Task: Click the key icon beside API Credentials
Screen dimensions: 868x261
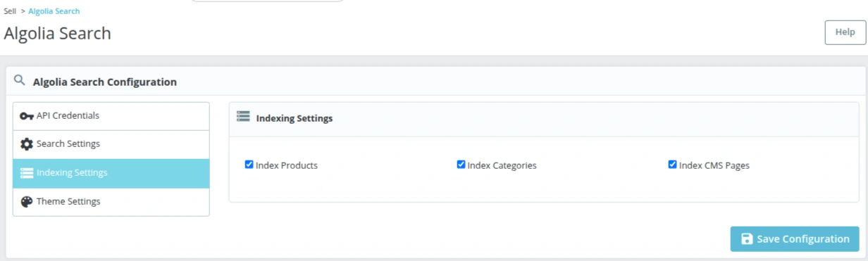Action: [27, 116]
